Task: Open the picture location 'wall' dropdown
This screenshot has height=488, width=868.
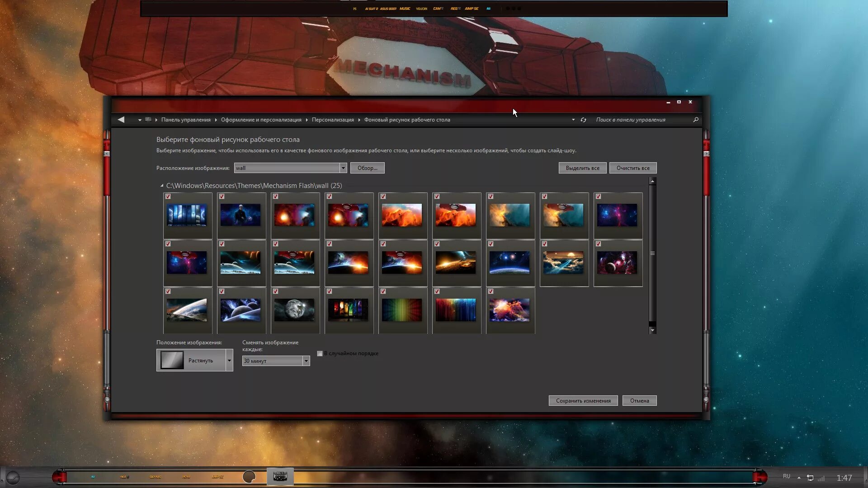Action: (343, 168)
